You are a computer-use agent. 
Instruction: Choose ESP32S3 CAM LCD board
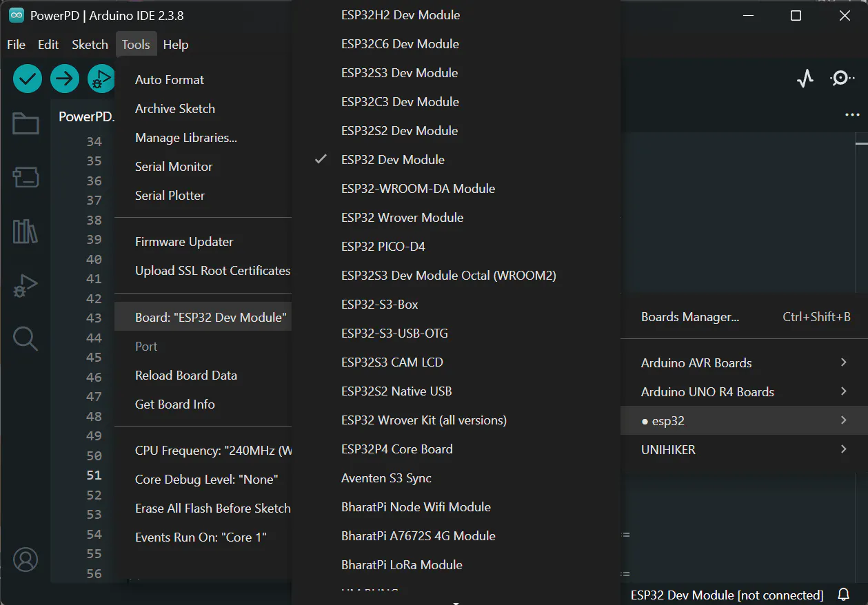point(456,362)
